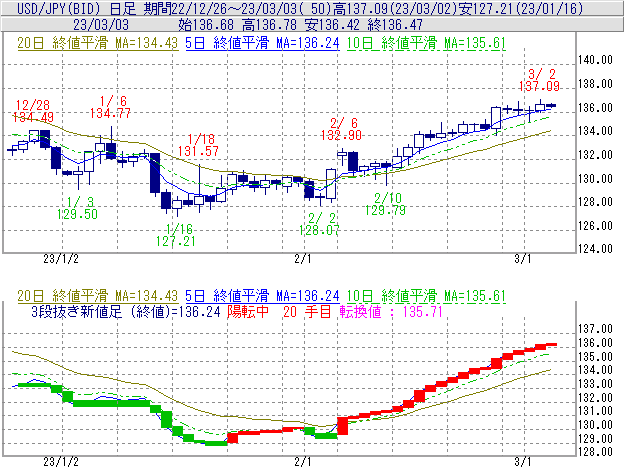Click the 3/1 date label under lower chart
Screen dimensions: 624x475
(523, 462)
